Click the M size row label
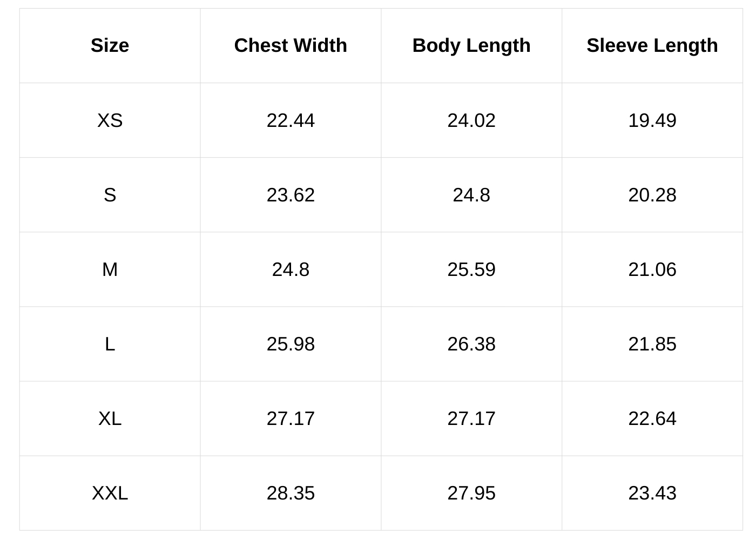The width and height of the screenshot is (756, 540). (x=110, y=269)
